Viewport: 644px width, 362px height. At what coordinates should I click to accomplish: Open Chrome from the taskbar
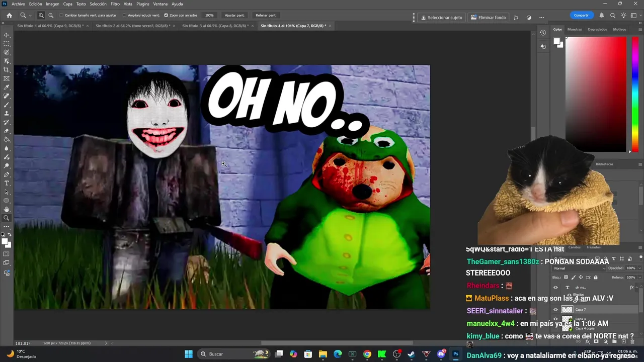point(367,354)
